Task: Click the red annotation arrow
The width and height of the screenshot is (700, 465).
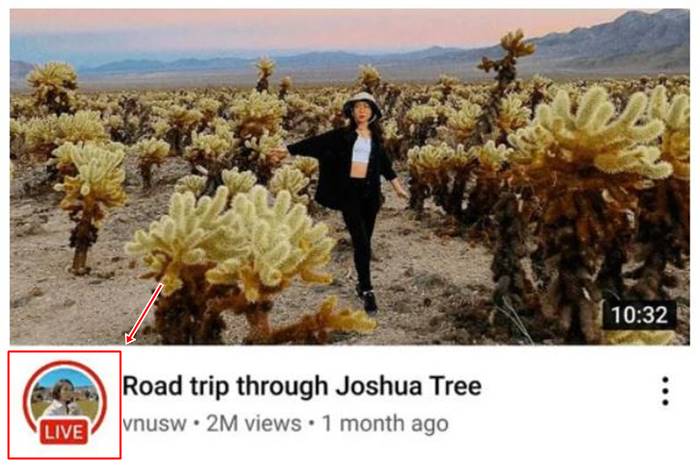Action: coord(144,313)
